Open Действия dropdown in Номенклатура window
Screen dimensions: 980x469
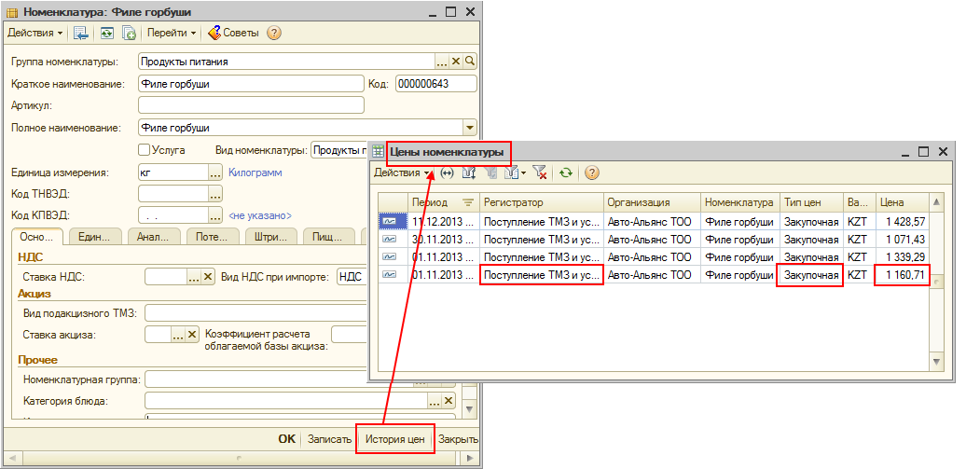click(x=35, y=33)
